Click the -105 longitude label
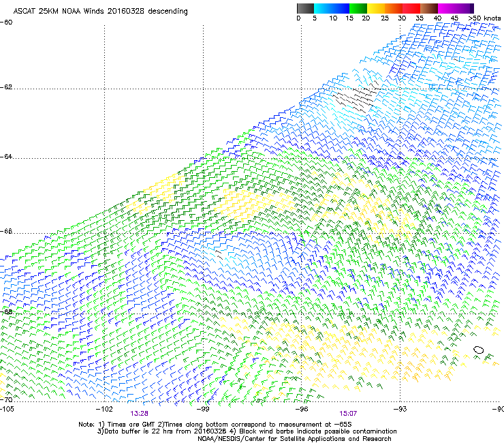Image resolution: width=504 pixels, height=443 pixels. point(7,409)
